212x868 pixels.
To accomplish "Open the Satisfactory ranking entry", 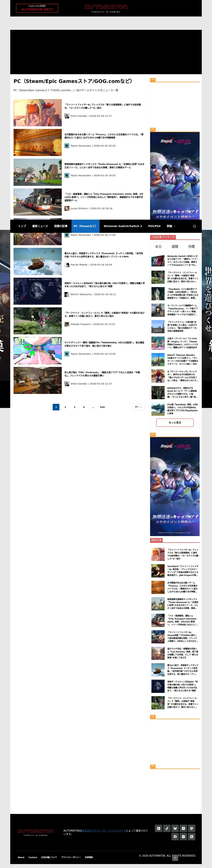I will tap(175, 310).
